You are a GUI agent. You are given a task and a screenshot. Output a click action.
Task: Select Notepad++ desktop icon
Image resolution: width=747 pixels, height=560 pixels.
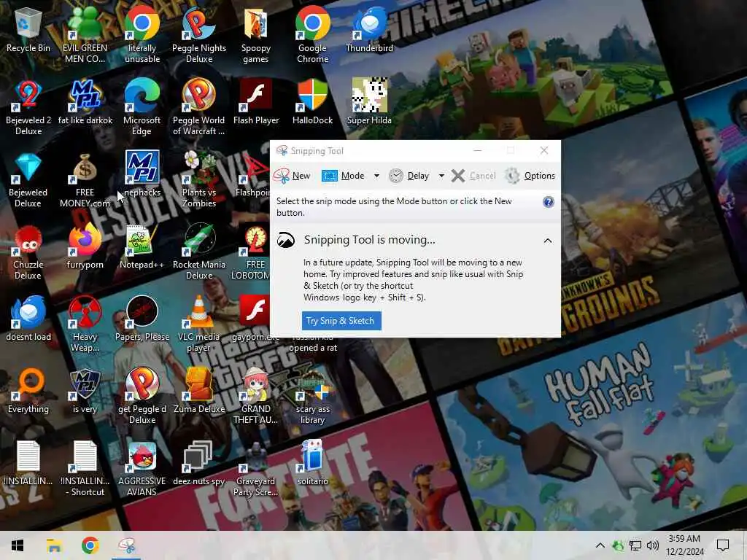click(142, 246)
